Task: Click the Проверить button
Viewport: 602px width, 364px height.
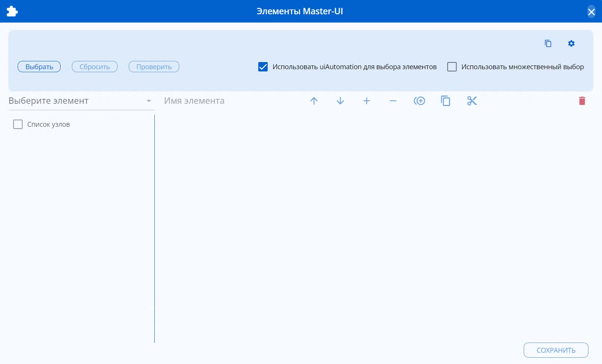Action: (154, 67)
